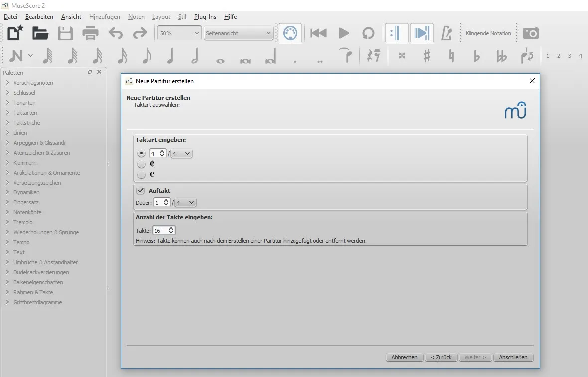
Task: Open the Seitenansicht view mode dropdown
Action: pyautogui.click(x=238, y=33)
